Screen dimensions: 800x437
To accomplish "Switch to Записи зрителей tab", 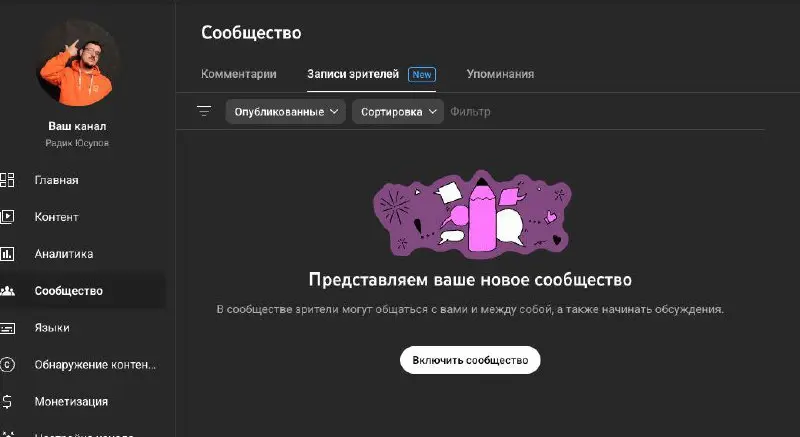I will [x=353, y=74].
